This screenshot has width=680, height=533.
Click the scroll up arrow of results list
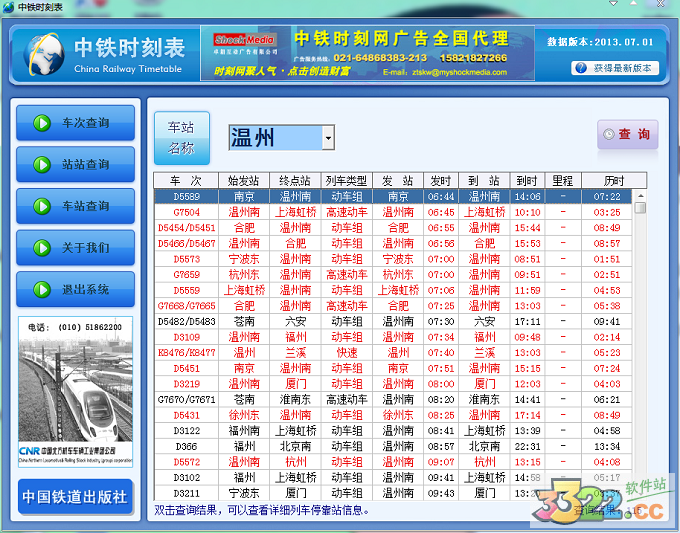pyautogui.click(x=640, y=196)
